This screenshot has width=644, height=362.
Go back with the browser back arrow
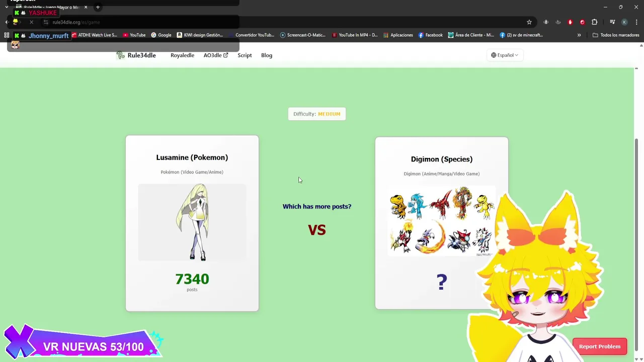coord(7,22)
